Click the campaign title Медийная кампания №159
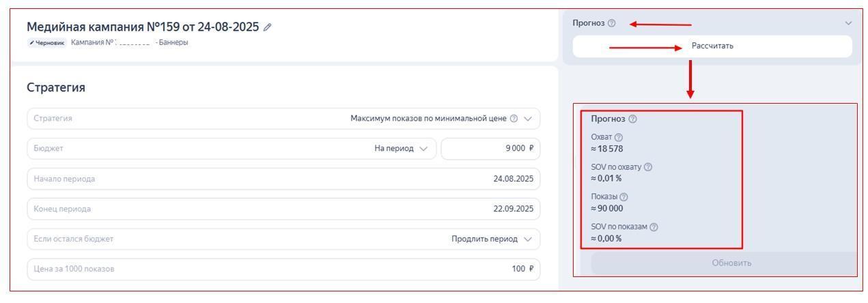The width and height of the screenshot is (868, 303). pos(142,27)
